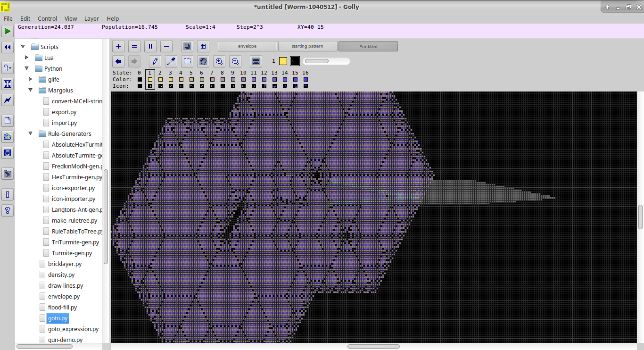Select the *untitled layer button
This screenshot has height=350, width=644.
coord(368,46)
